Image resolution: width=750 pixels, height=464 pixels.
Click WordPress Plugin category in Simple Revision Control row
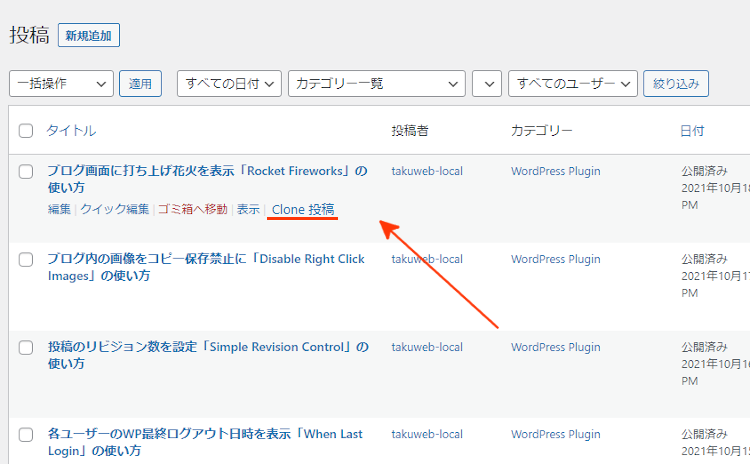click(555, 347)
